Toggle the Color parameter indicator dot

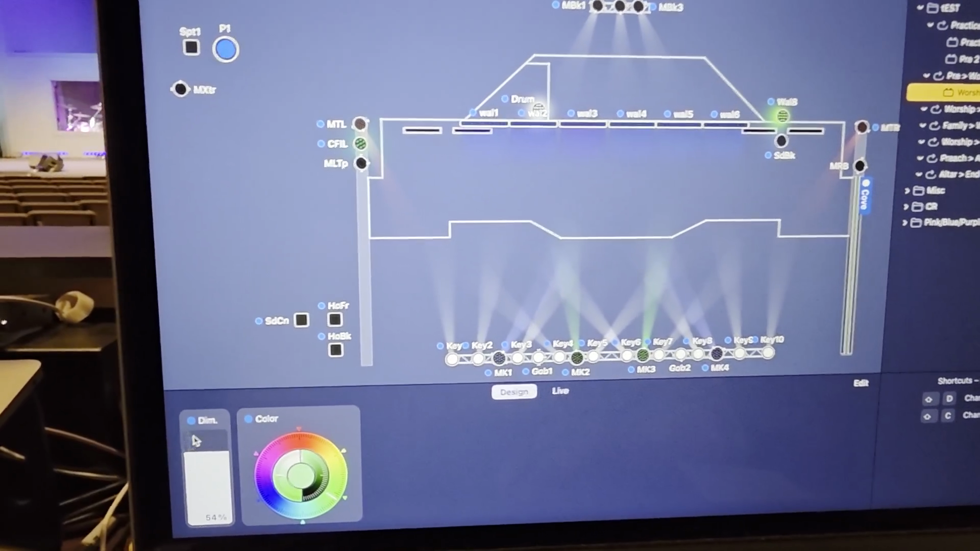249,419
